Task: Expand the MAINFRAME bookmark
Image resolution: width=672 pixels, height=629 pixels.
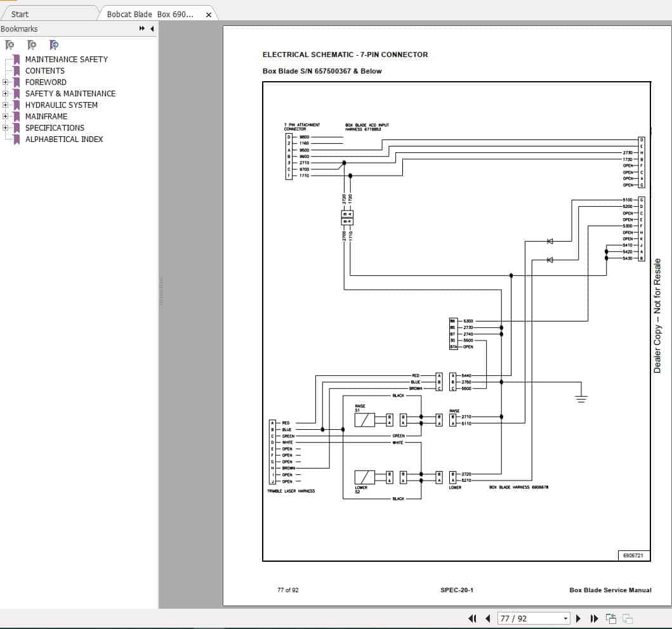Action: (5, 117)
